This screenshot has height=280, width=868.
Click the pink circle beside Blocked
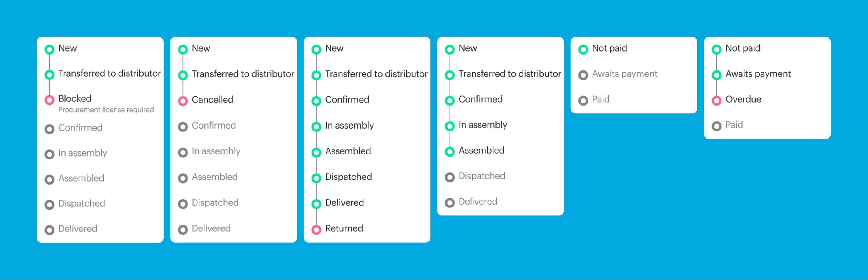[49, 100]
